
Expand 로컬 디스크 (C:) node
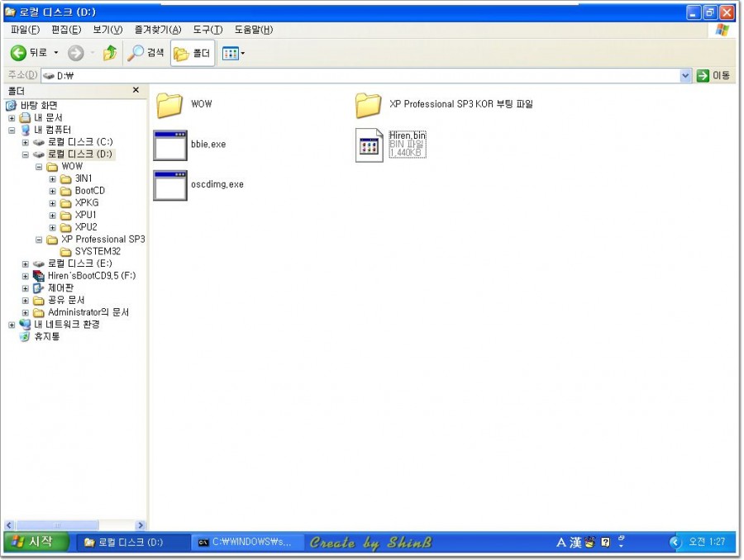click(25, 142)
